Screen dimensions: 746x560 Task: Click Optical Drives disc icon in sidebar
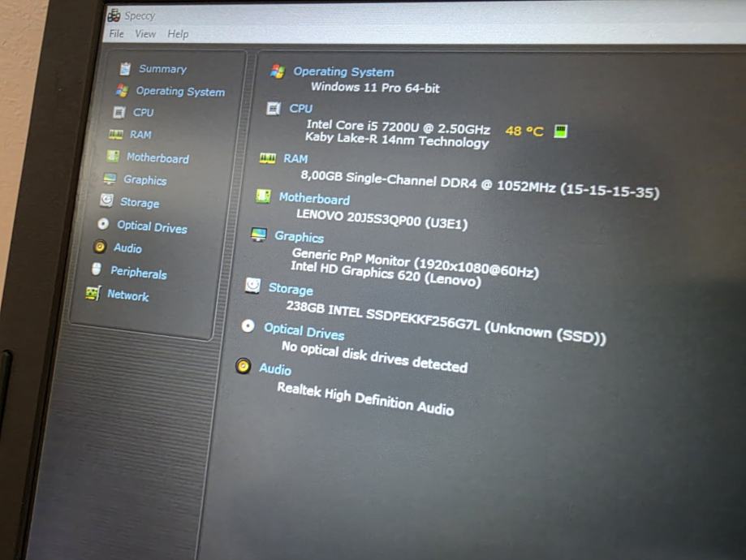103,224
